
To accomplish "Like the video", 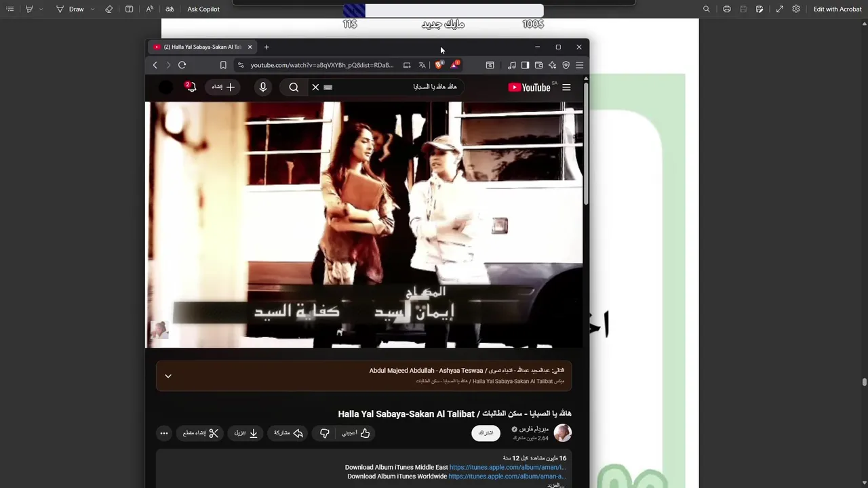I will (x=357, y=433).
